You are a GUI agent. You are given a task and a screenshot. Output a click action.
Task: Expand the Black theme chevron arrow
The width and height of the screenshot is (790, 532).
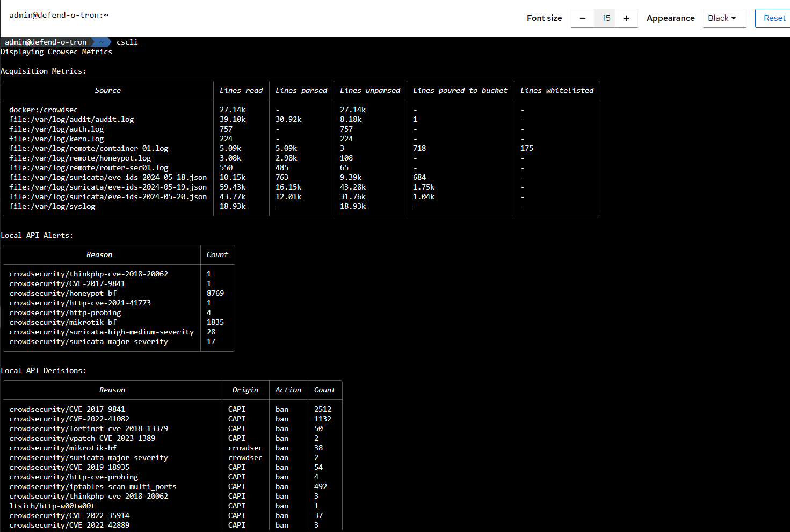pyautogui.click(x=735, y=18)
